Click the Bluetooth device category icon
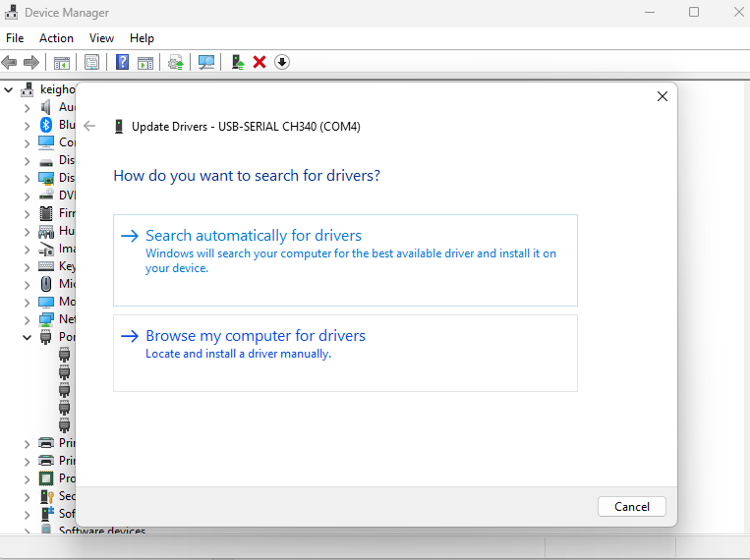Screen dimensions: 750x560 [x=45, y=125]
